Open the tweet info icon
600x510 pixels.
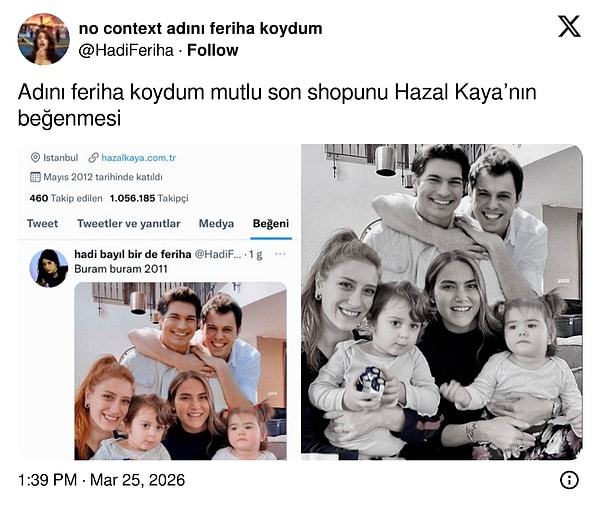point(569,480)
